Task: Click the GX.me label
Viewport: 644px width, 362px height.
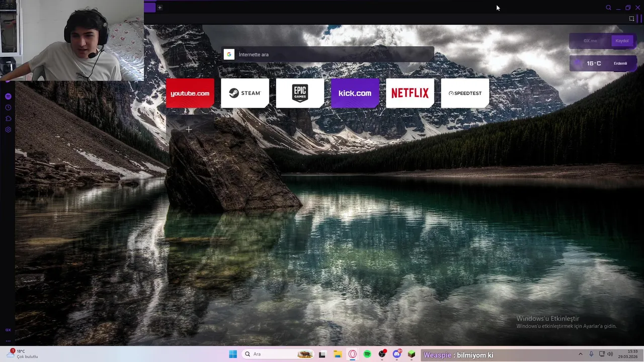Action: click(x=590, y=41)
